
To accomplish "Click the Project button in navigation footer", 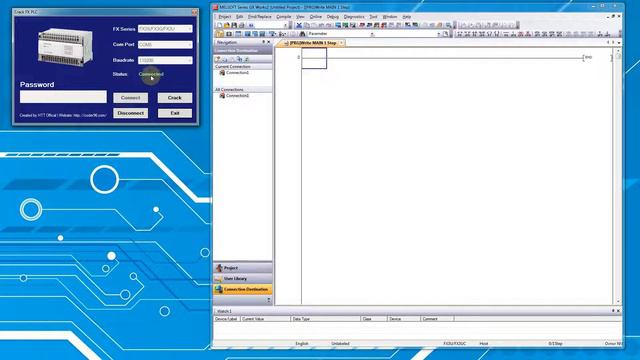I will pos(242,268).
